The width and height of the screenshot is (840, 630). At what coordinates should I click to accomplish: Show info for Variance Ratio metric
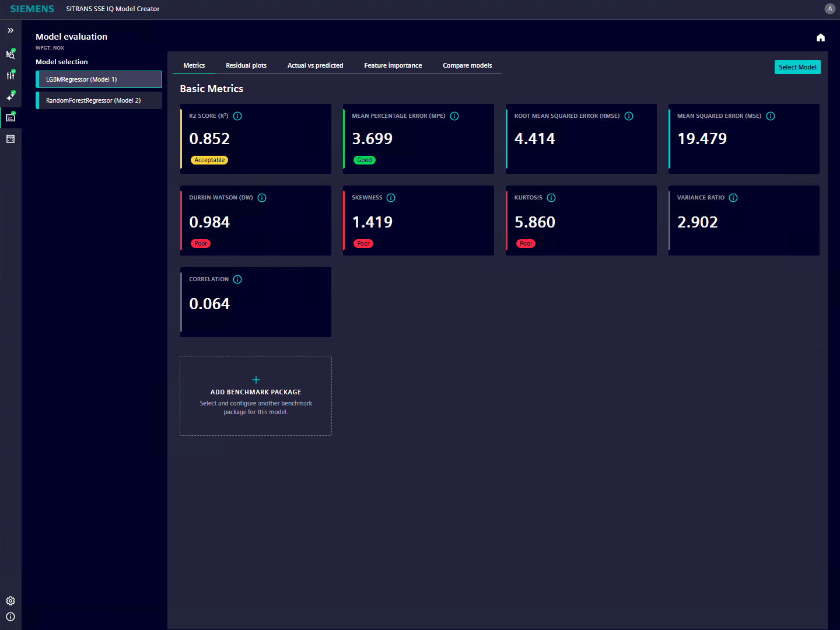pyautogui.click(x=733, y=198)
